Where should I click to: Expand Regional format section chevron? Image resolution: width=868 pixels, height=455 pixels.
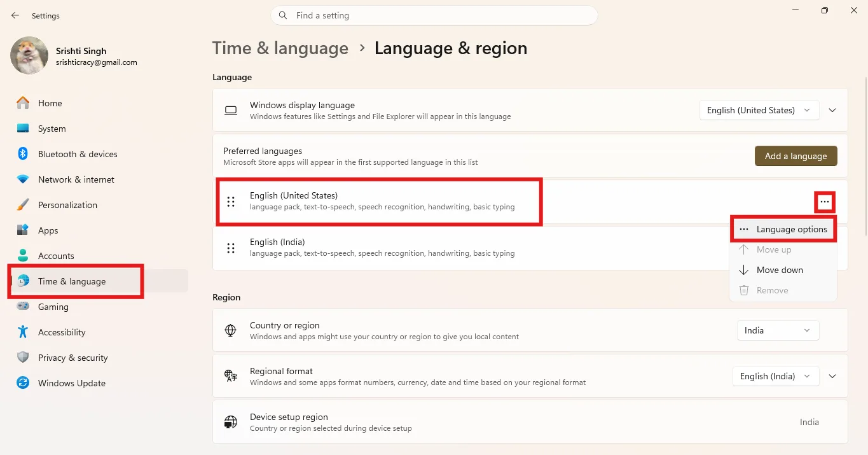[832, 376]
